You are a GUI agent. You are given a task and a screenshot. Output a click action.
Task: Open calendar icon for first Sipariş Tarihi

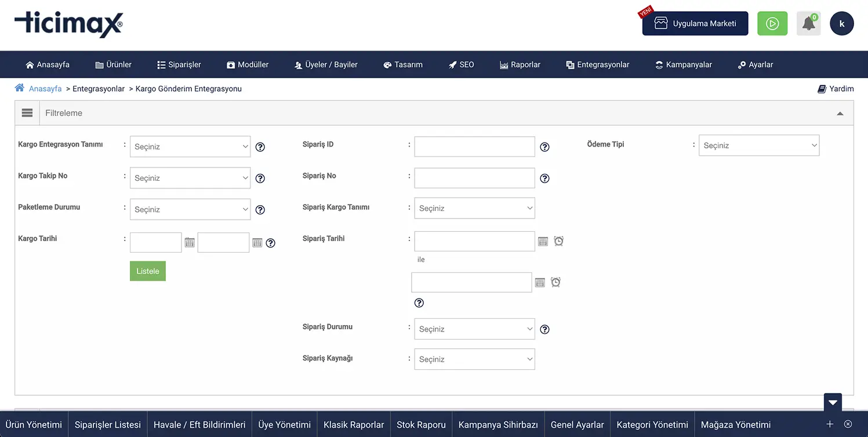(543, 241)
